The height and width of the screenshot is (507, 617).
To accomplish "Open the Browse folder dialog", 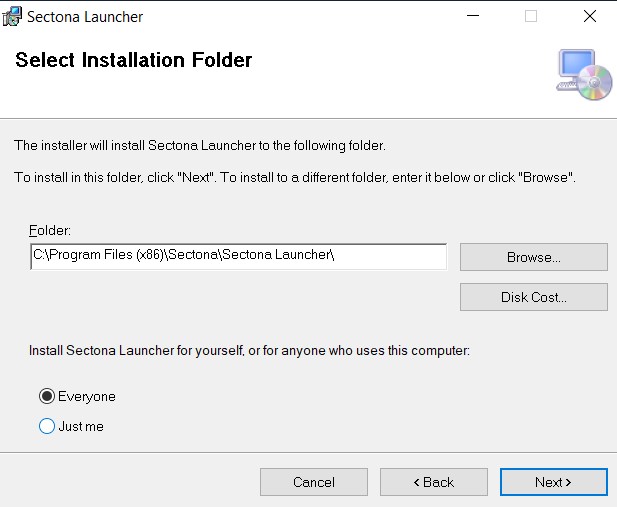I will click(533, 257).
